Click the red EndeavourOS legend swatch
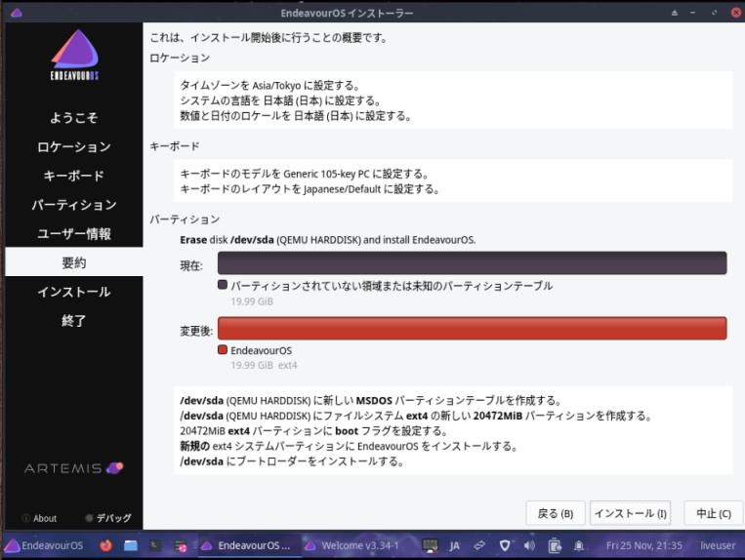Screen dimensions: 745x560 pos(222,350)
